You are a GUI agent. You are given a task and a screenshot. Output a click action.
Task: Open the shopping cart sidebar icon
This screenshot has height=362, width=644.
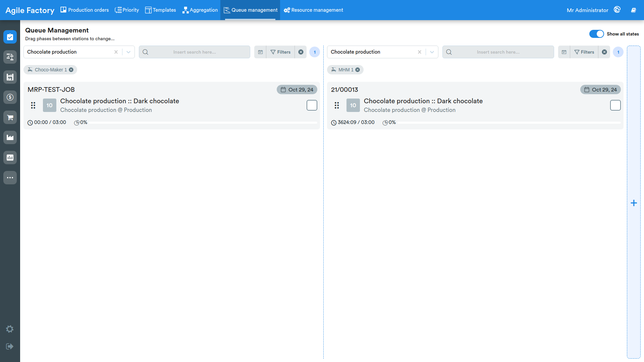pyautogui.click(x=10, y=117)
